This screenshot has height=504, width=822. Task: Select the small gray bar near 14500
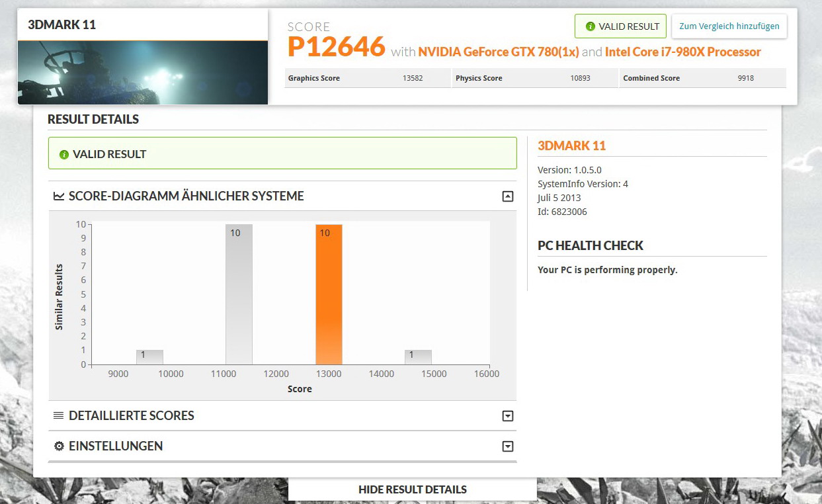(418, 357)
